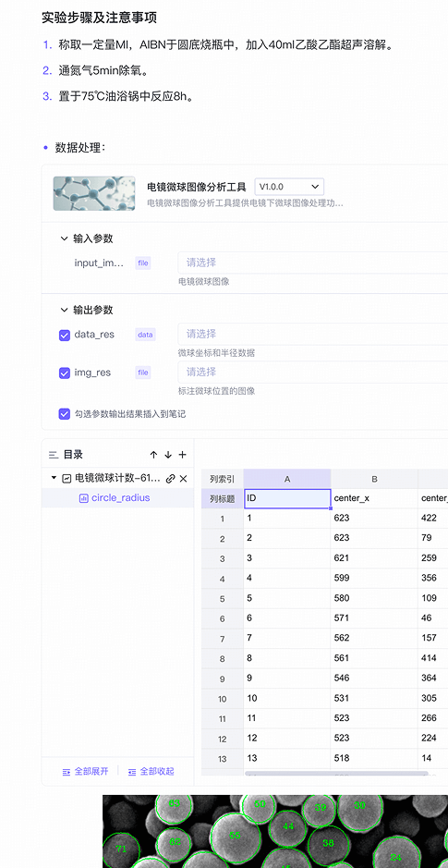Screen dimensions: 448x868
Task: Collapse the 输入参数 section
Action: point(64,238)
